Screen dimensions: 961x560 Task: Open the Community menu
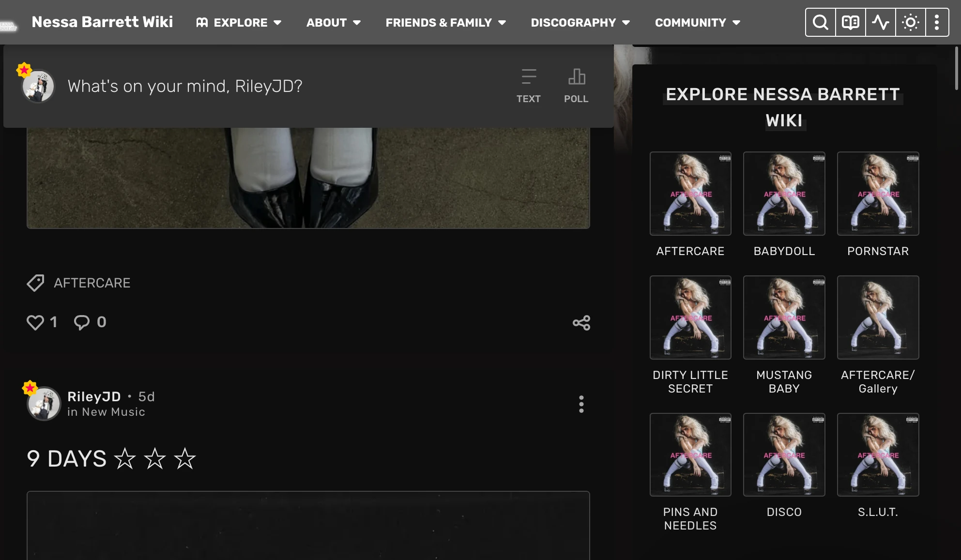[697, 23]
